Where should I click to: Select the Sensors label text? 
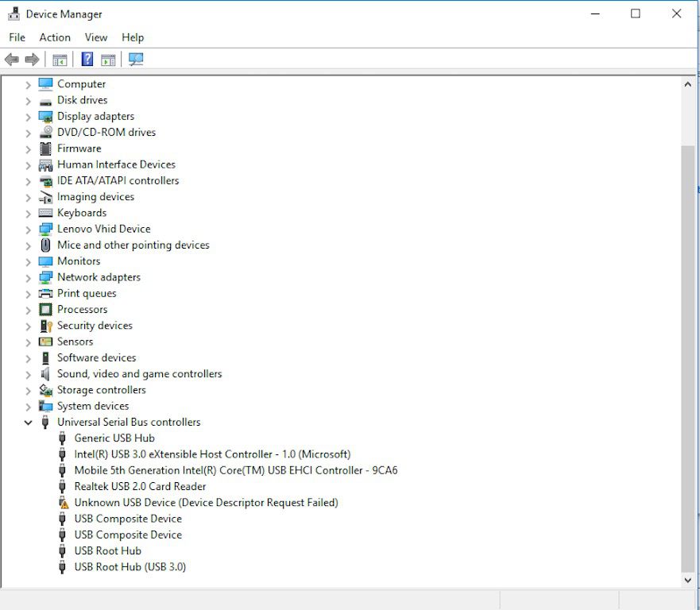pos(75,342)
